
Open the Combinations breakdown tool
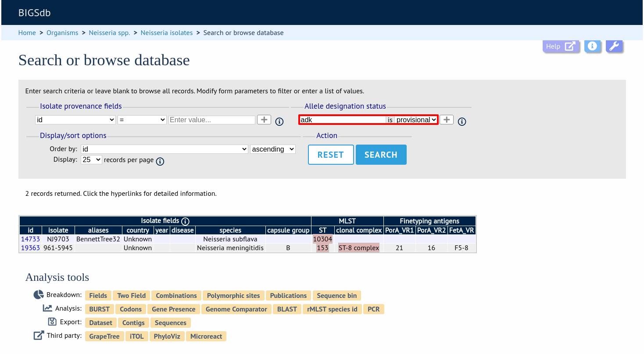[176, 296]
